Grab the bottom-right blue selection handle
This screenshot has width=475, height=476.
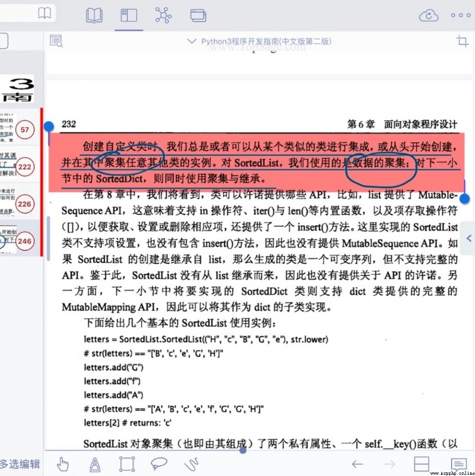point(465,199)
